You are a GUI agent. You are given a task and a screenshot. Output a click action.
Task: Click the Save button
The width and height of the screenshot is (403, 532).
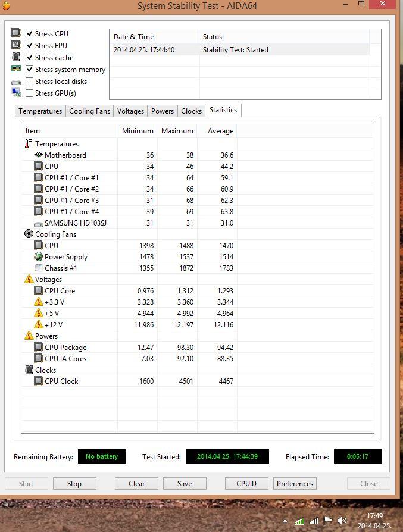(185, 483)
